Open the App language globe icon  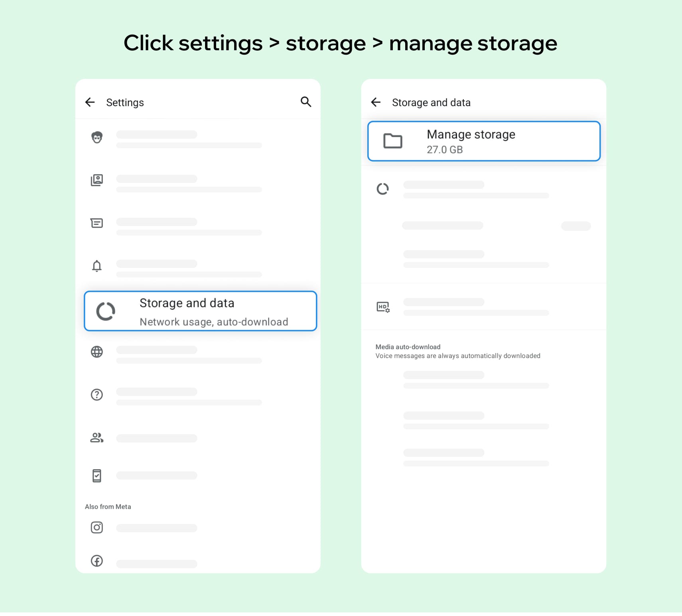pos(97,352)
